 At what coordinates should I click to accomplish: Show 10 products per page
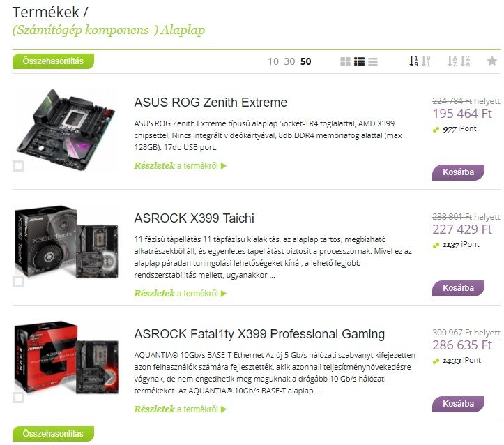click(x=273, y=61)
